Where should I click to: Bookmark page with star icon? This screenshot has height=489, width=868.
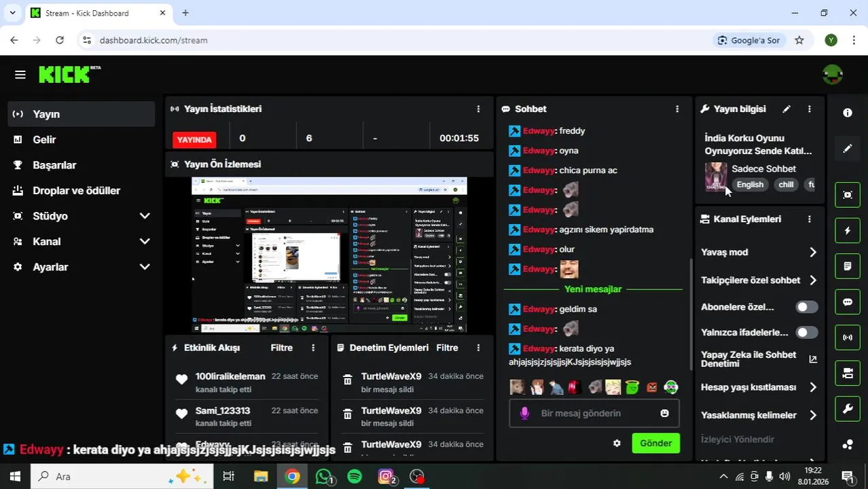(799, 40)
